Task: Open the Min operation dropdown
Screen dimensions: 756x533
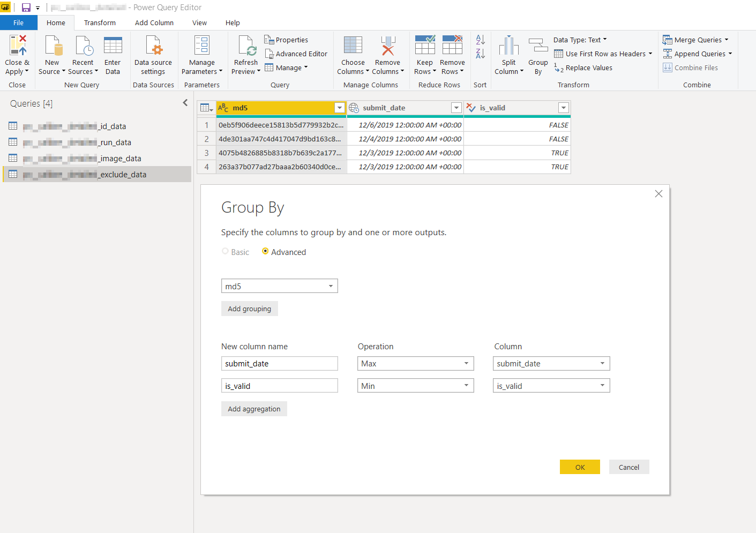Action: pos(416,386)
